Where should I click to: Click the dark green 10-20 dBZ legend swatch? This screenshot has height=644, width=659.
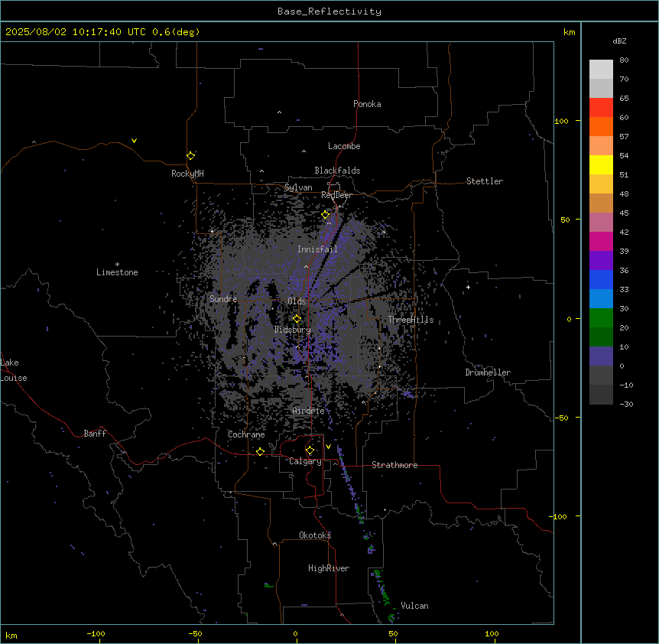tap(601, 337)
